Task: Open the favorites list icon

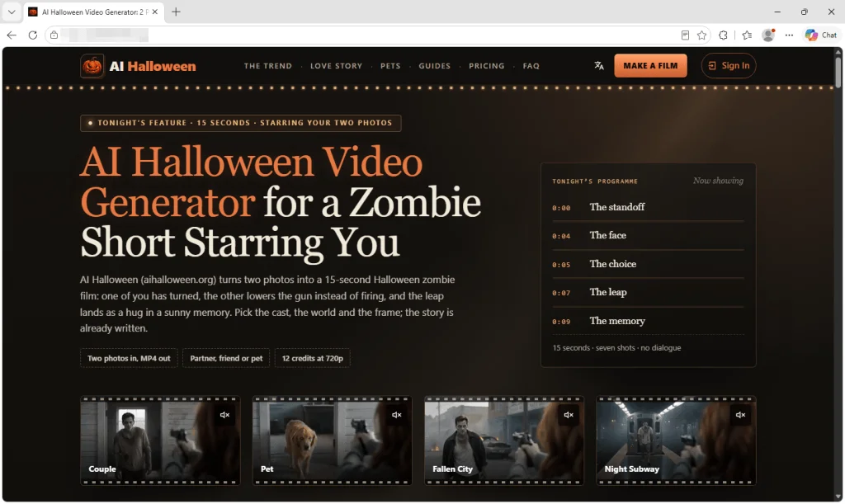Action: pos(747,35)
